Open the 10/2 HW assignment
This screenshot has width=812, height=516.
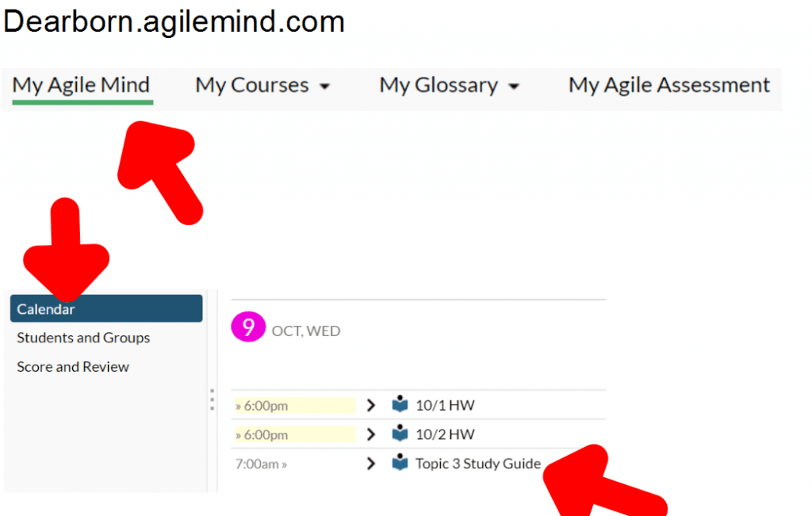point(446,434)
